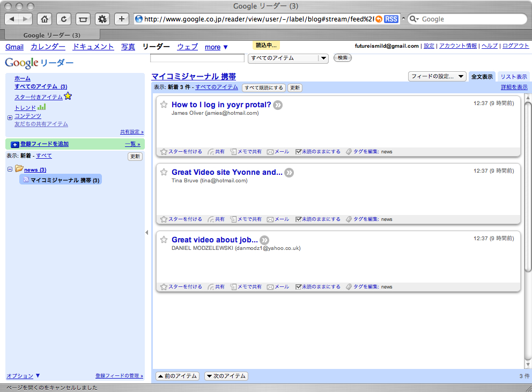Open original of 'How to I log in' arrow icon
532x392 pixels.
pyautogui.click(x=278, y=105)
